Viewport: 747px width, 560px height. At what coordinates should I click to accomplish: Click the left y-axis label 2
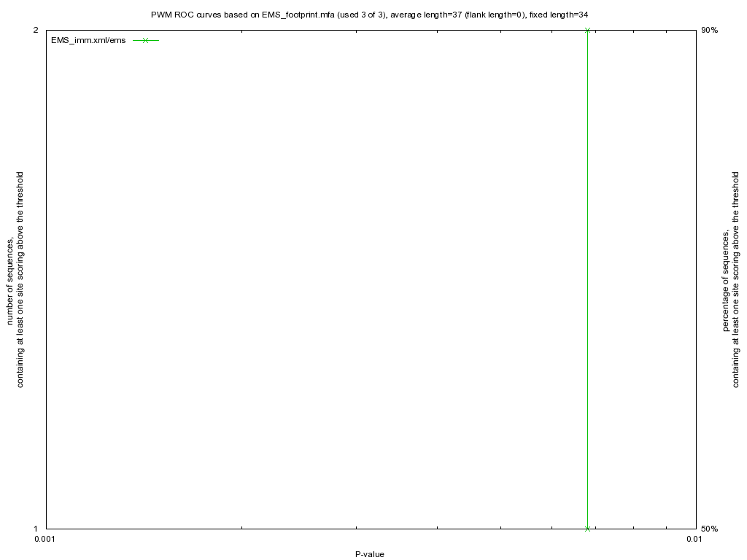pyautogui.click(x=36, y=30)
